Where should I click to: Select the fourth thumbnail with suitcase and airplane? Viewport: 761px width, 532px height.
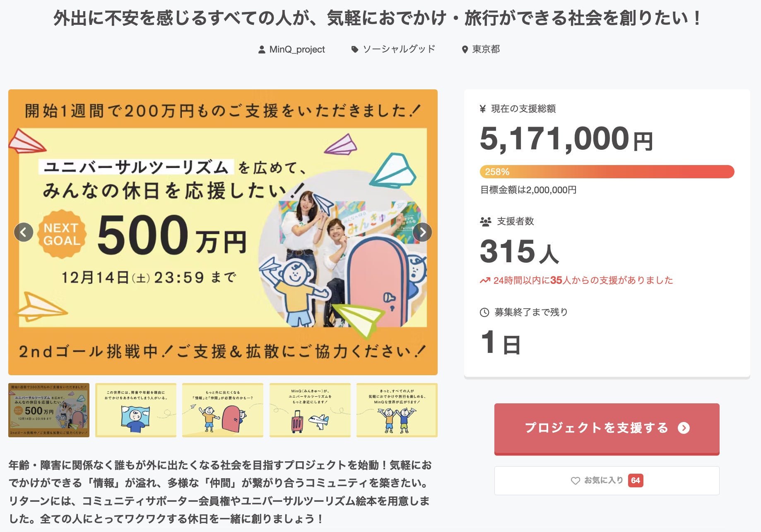310,410
